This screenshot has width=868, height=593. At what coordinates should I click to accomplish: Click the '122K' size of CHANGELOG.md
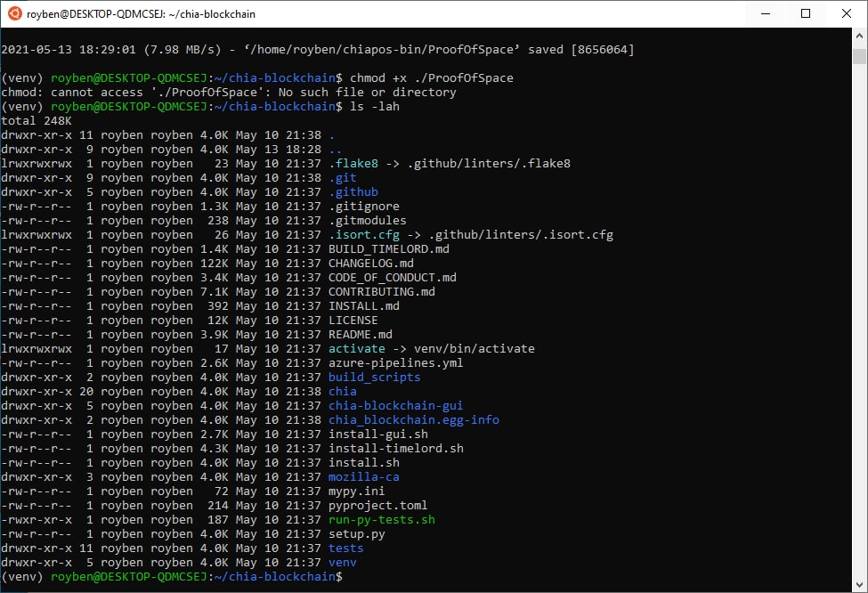click(215, 263)
